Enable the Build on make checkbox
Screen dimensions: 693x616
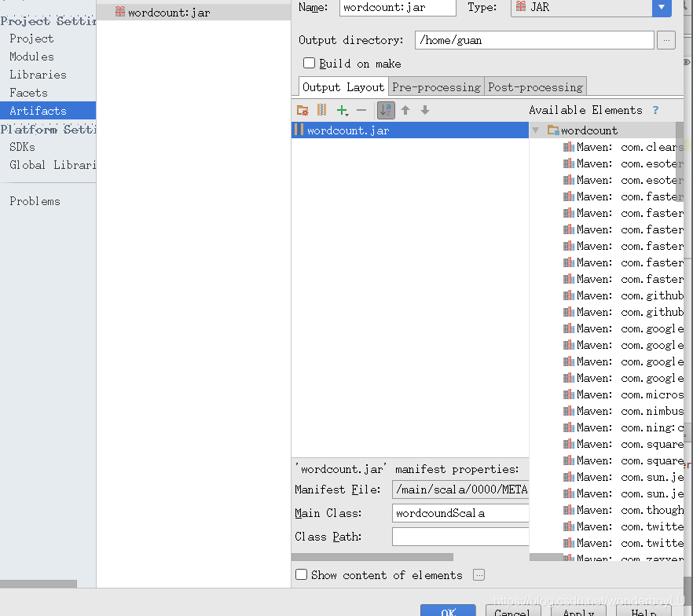(307, 64)
